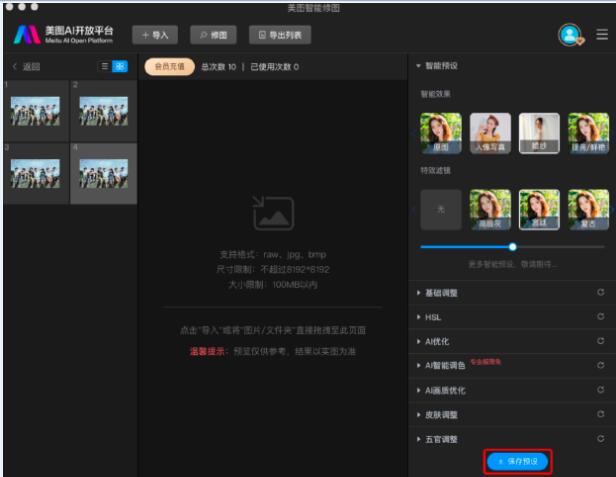This screenshot has height=477, width=616.
Task: Click the 会员充值 button
Action: (167, 66)
